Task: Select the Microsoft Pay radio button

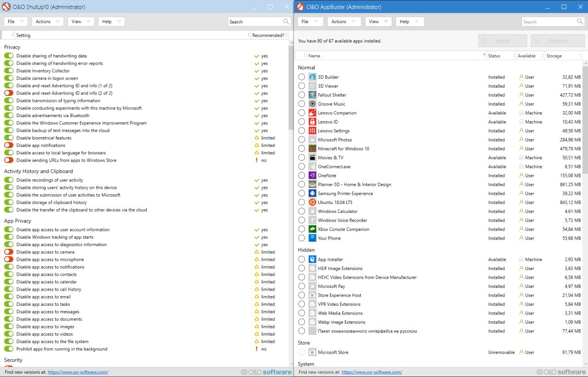Action: tap(301, 286)
